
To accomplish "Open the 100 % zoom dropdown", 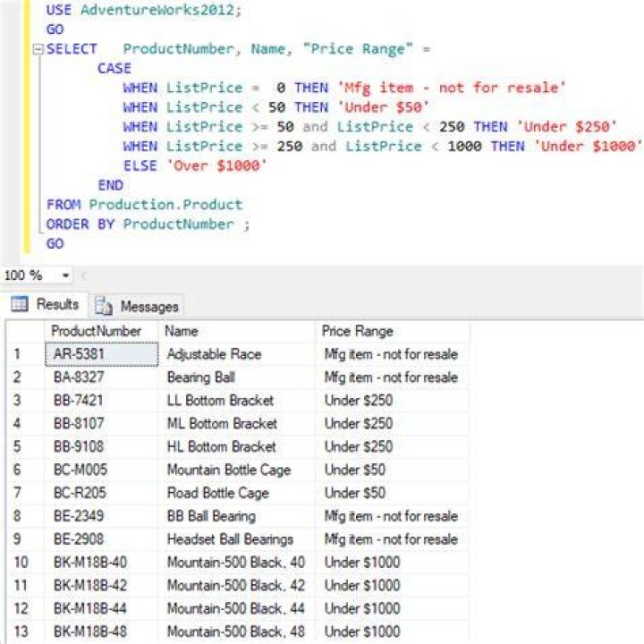I will click(x=65, y=275).
